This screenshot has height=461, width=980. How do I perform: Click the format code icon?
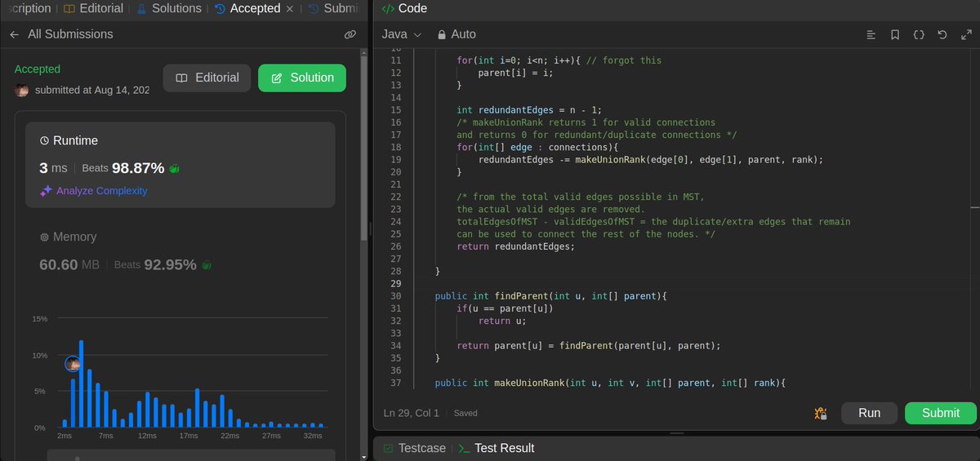coord(871,34)
